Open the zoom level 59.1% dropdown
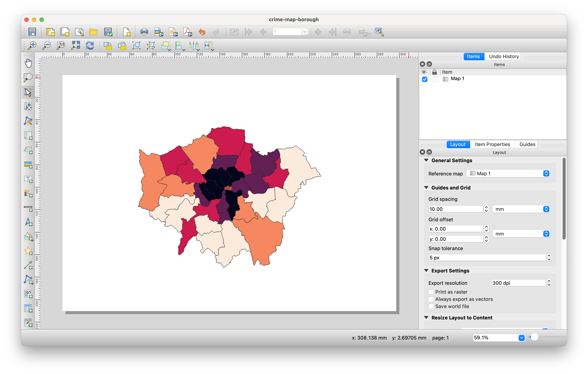 tap(521, 338)
